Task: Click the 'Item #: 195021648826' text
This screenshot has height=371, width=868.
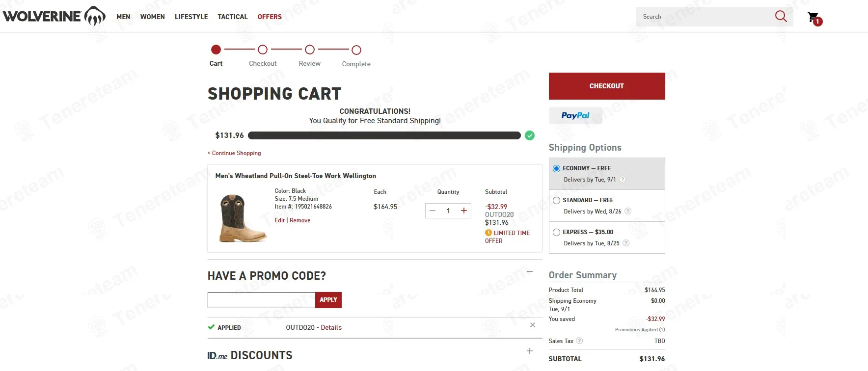Action: 303,207
